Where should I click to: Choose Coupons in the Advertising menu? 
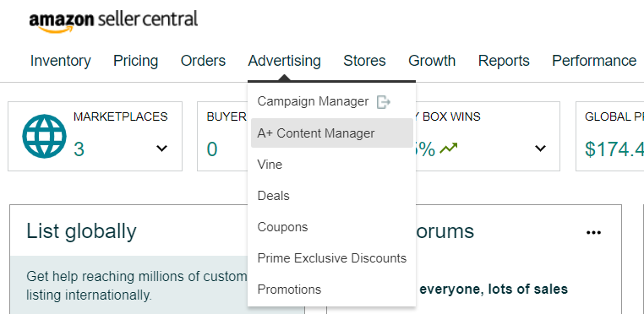(x=332, y=227)
